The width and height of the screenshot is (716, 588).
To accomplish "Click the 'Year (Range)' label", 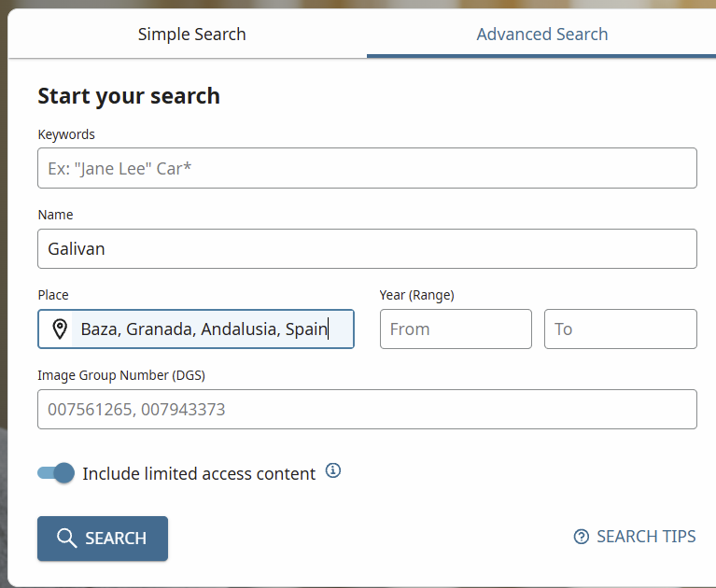I will coord(417,295).
